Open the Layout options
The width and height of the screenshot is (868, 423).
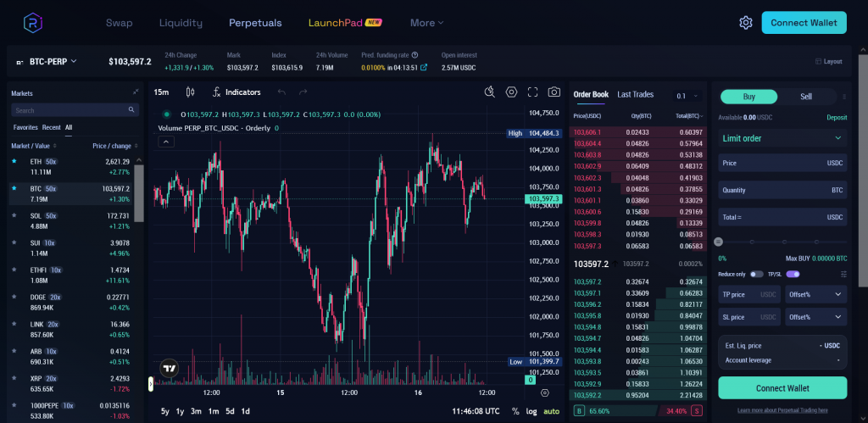(x=829, y=61)
